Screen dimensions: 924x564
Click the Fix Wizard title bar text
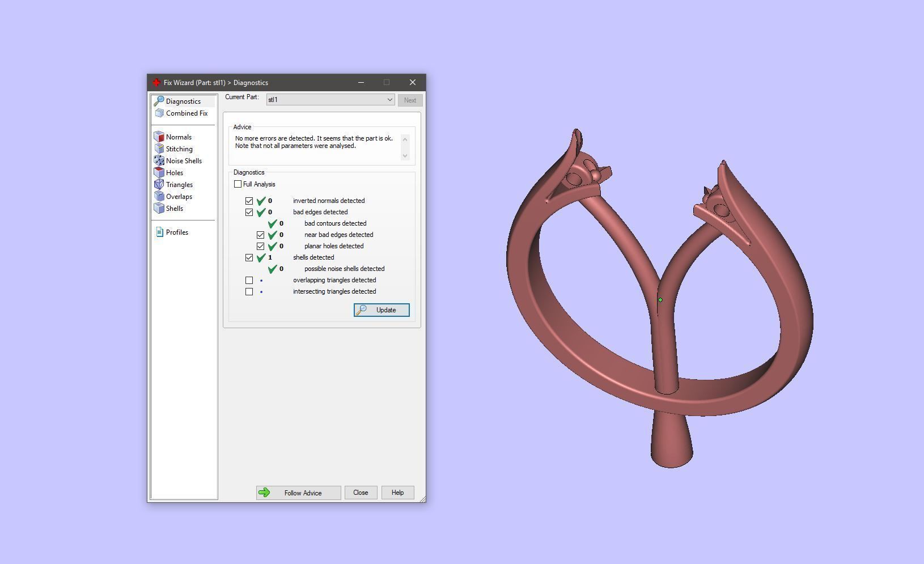(216, 83)
